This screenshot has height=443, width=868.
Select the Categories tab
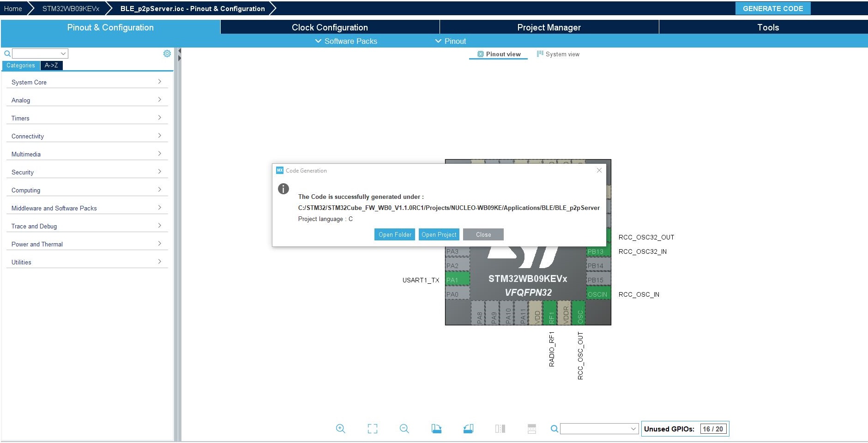[x=21, y=66]
